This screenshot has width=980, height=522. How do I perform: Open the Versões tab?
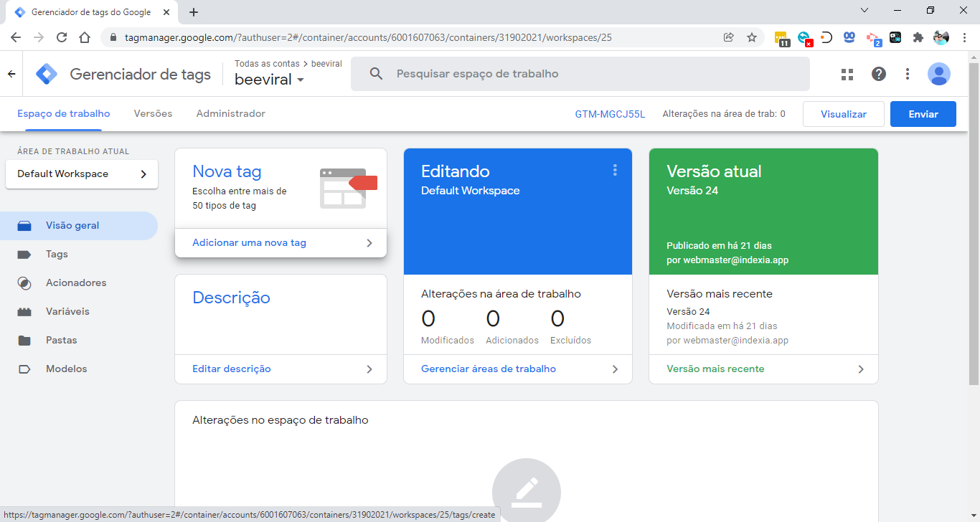(153, 114)
